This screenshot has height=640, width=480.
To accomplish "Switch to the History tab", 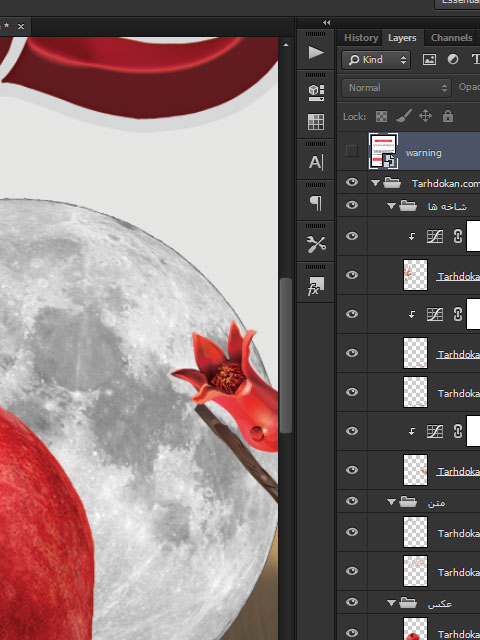I will point(361,38).
